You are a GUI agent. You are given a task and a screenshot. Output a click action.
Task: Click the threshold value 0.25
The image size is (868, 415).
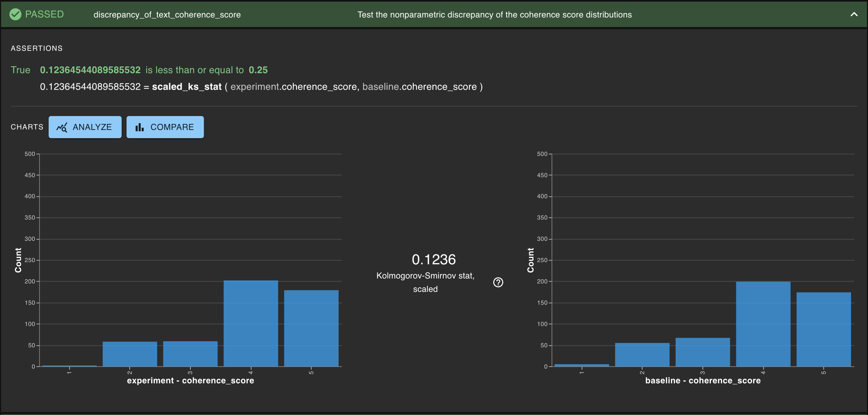pyautogui.click(x=258, y=70)
